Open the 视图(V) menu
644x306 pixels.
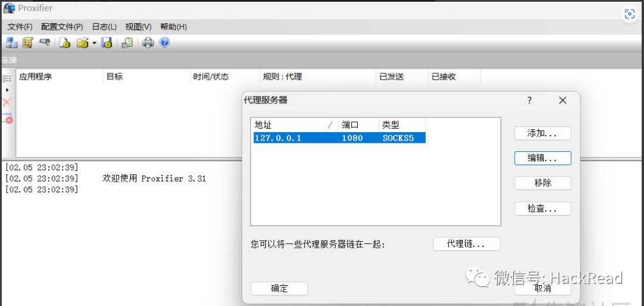click(138, 27)
